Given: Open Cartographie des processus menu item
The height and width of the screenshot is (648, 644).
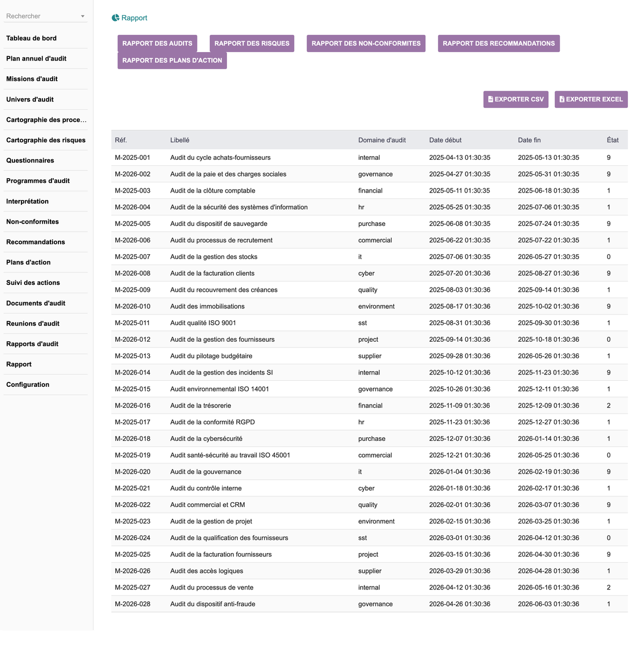Looking at the screenshot, I should tap(46, 120).
